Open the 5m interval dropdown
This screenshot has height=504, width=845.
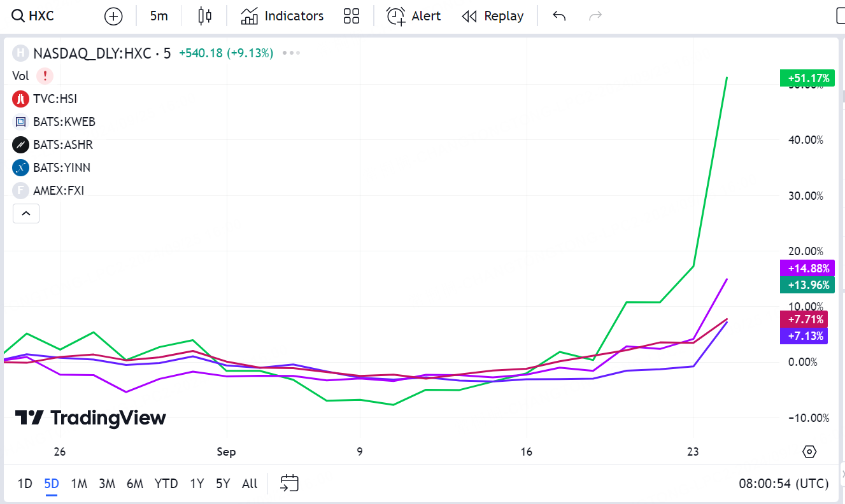click(x=159, y=17)
